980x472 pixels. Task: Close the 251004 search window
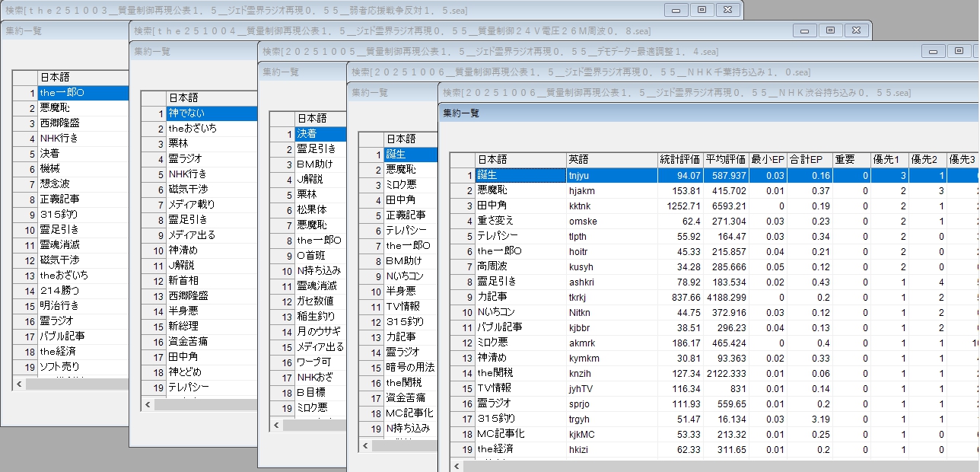(856, 30)
